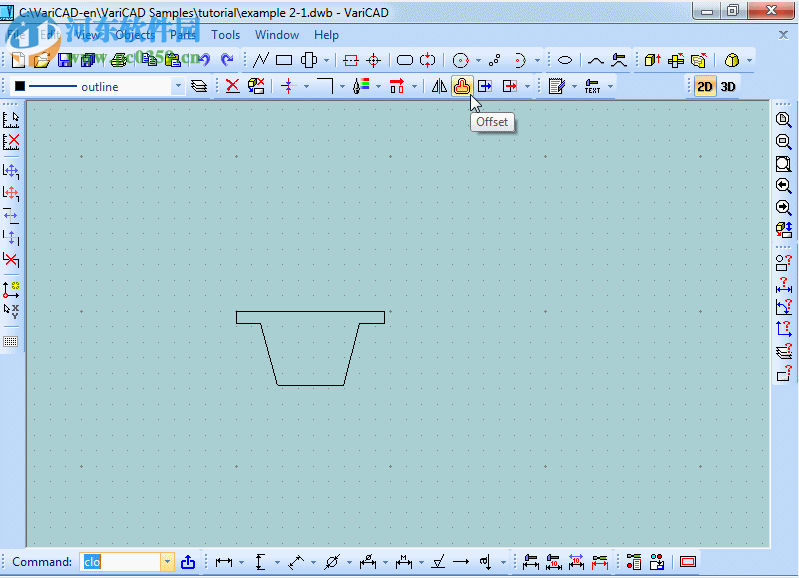The image size is (799, 578).
Task: Select the polyline drawing tool
Action: click(x=260, y=60)
